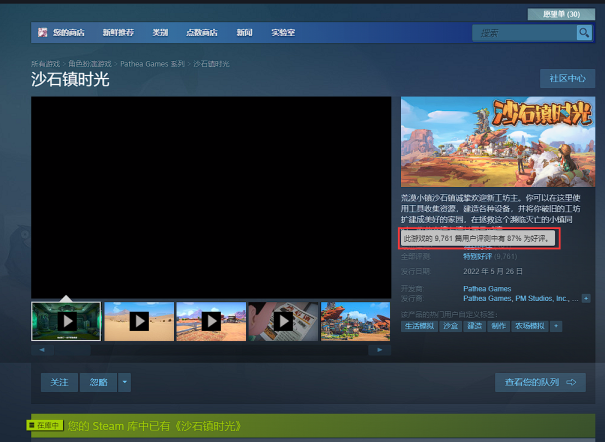Select the fifth town screenshot thumbnail
The height and width of the screenshot is (442, 605).
tap(355, 321)
